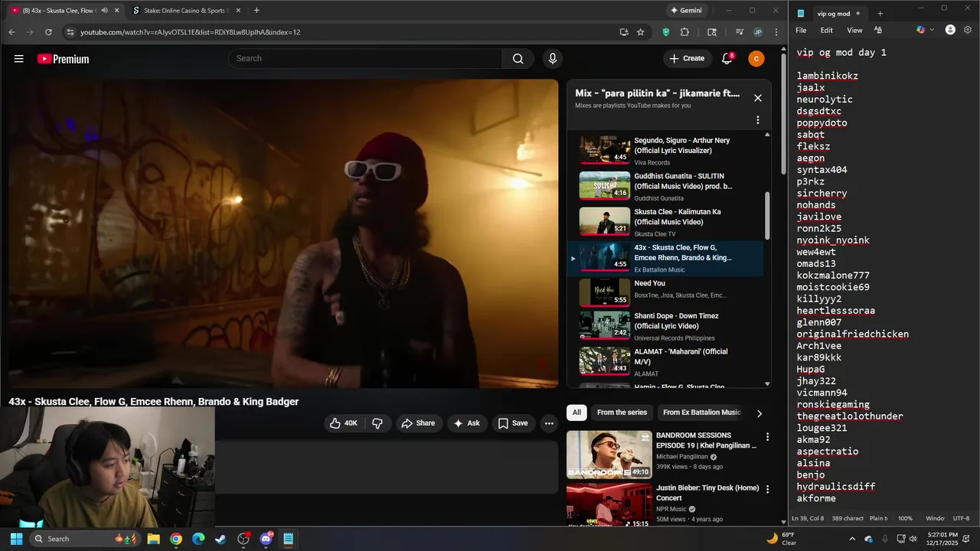Screen dimensions: 980x551
Task: Save the video to playlist
Action: [514, 423]
